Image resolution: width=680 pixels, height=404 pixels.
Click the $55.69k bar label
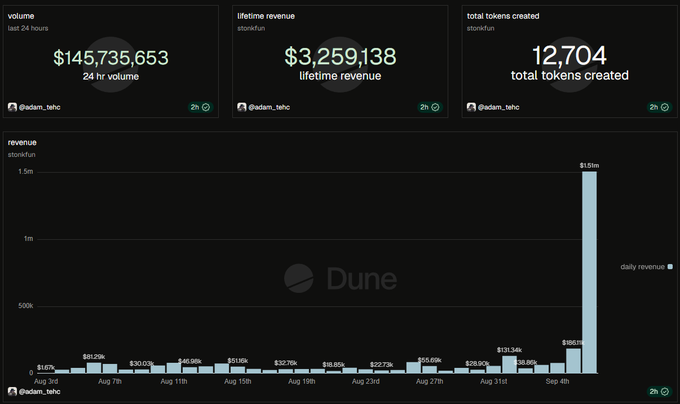429,360
